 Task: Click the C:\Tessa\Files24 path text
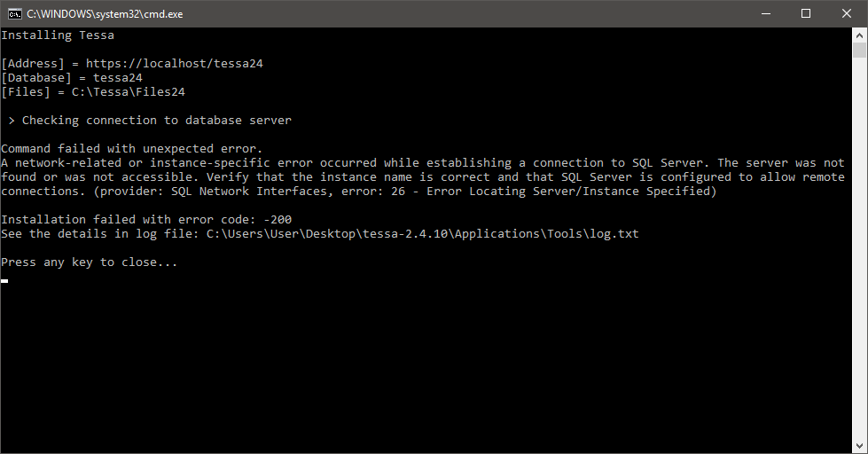[128, 92]
